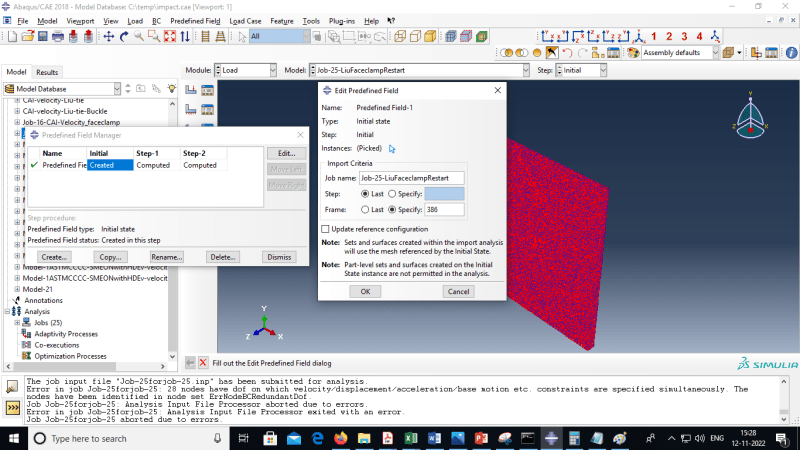Open the Predefined Field menu
800x450 pixels.
pos(195,21)
